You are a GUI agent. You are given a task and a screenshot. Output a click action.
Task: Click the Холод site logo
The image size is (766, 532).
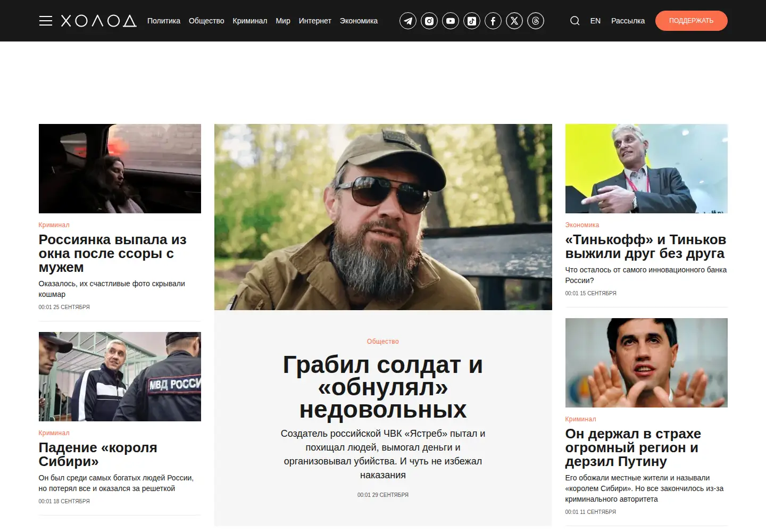[x=99, y=21]
